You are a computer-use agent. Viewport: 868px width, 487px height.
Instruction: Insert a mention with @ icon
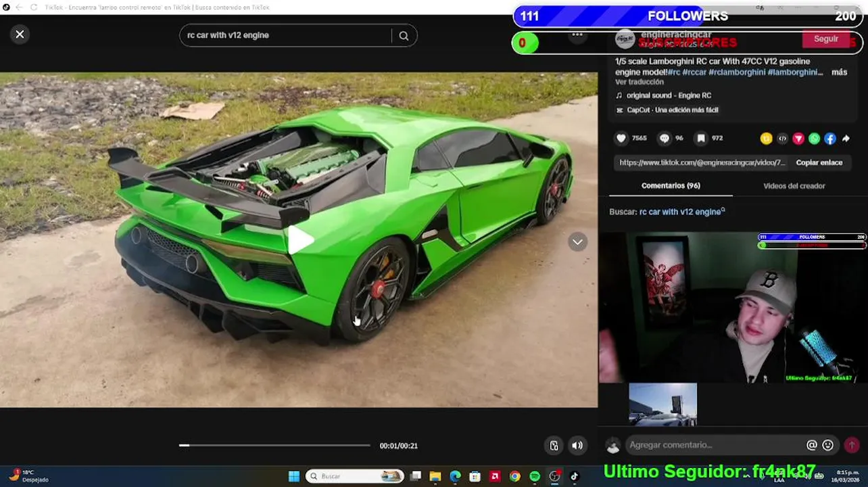tap(812, 445)
